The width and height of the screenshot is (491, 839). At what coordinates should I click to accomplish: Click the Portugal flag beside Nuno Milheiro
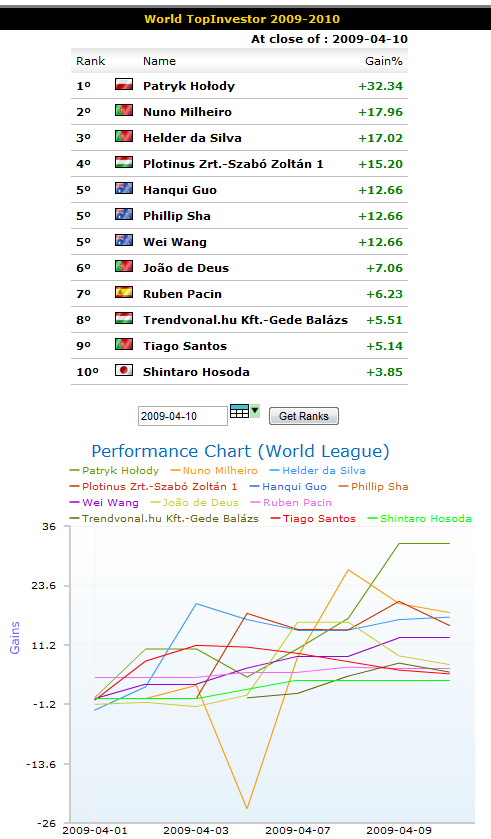[x=124, y=110]
